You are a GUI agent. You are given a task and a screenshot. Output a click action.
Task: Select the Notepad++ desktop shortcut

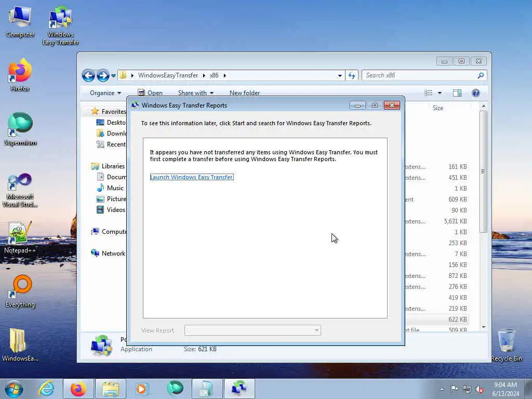20,237
